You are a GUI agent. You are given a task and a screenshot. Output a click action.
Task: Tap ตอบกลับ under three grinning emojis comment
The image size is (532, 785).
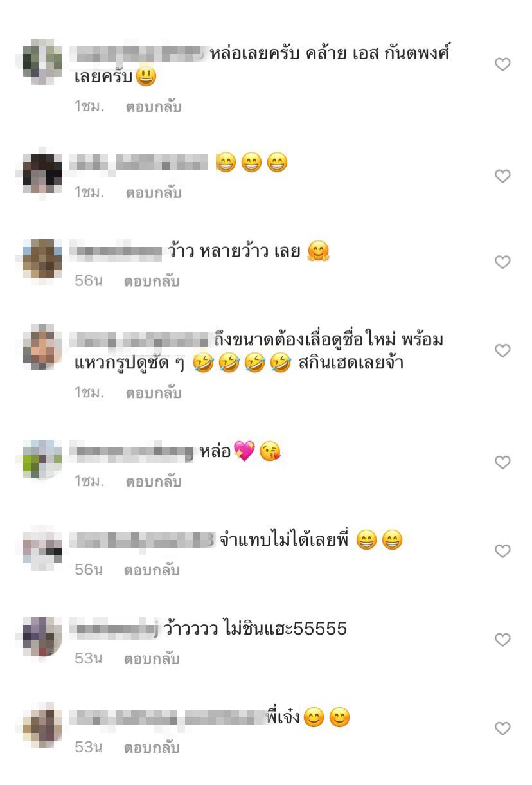(x=154, y=193)
